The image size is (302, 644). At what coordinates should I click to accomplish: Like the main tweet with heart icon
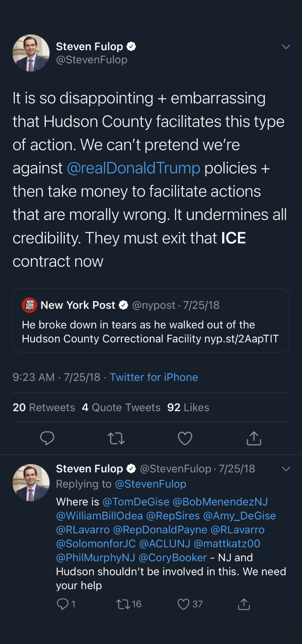click(x=185, y=438)
